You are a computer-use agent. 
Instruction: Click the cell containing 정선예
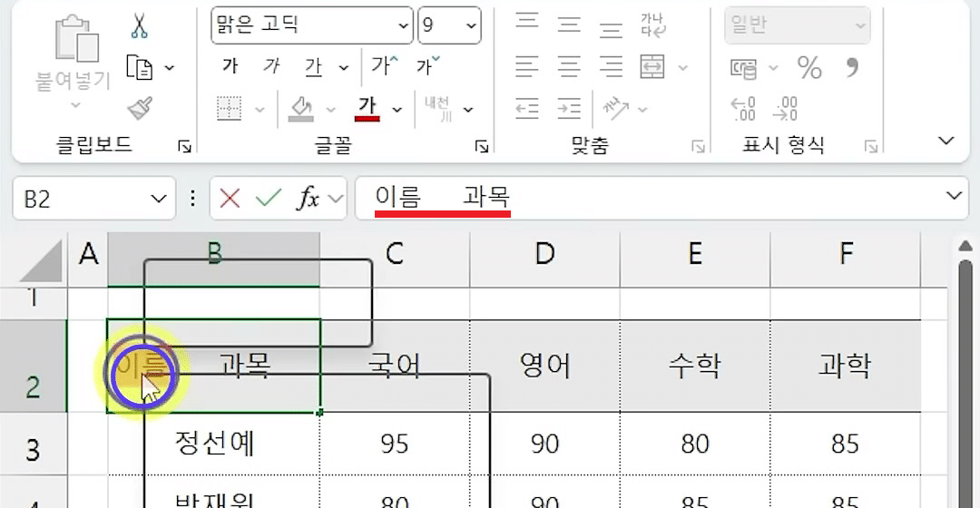point(214,444)
